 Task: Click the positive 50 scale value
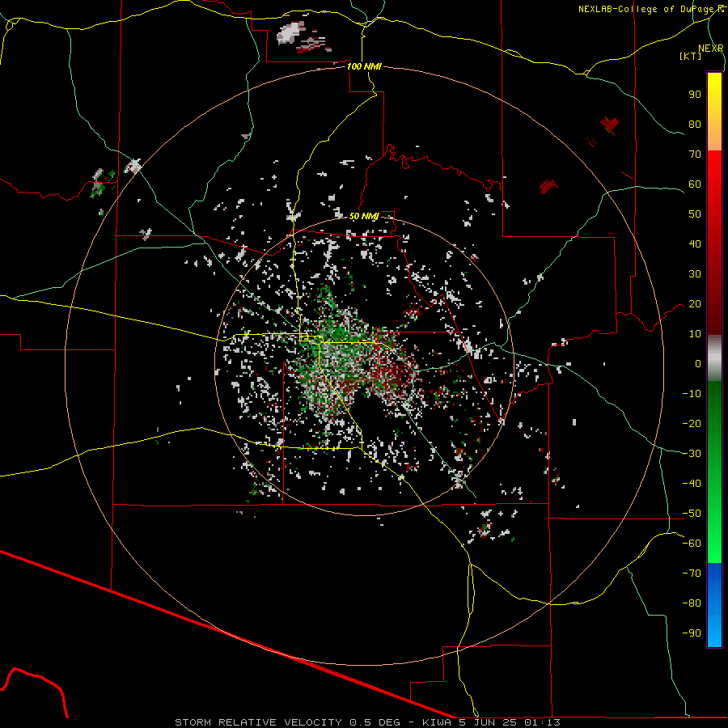[x=695, y=214]
